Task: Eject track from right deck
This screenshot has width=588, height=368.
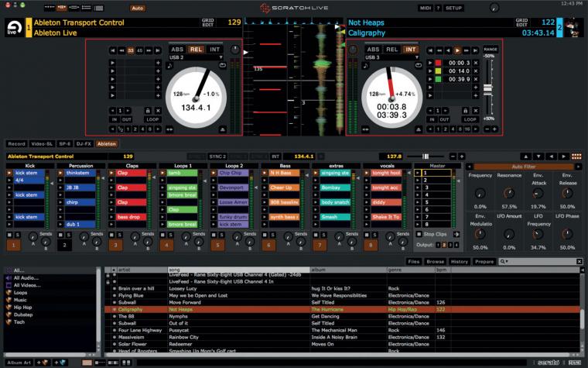Action: click(419, 129)
